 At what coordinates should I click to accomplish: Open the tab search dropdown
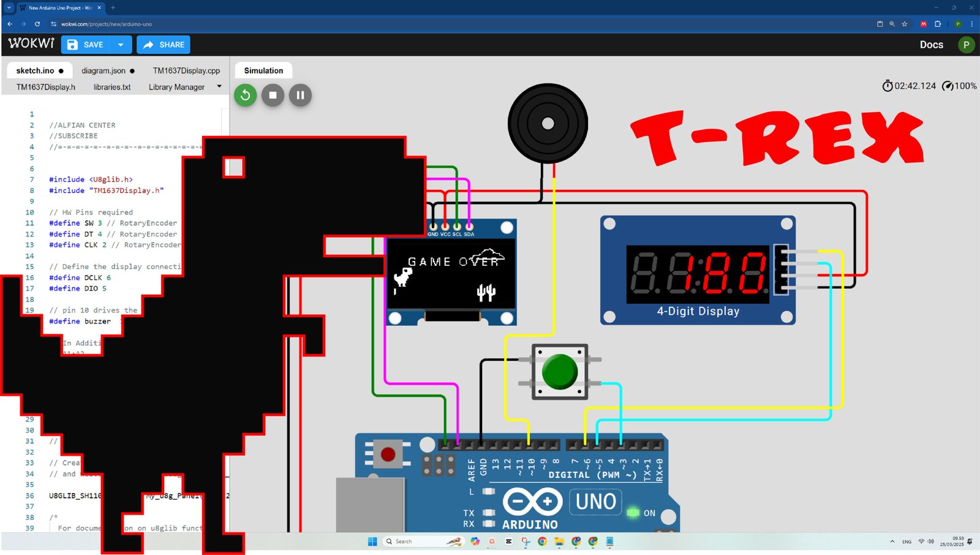9,8
